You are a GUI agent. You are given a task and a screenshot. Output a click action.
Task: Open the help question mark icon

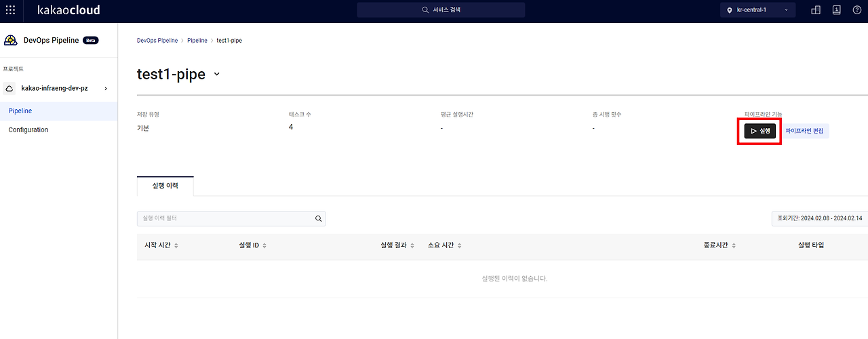pos(856,10)
